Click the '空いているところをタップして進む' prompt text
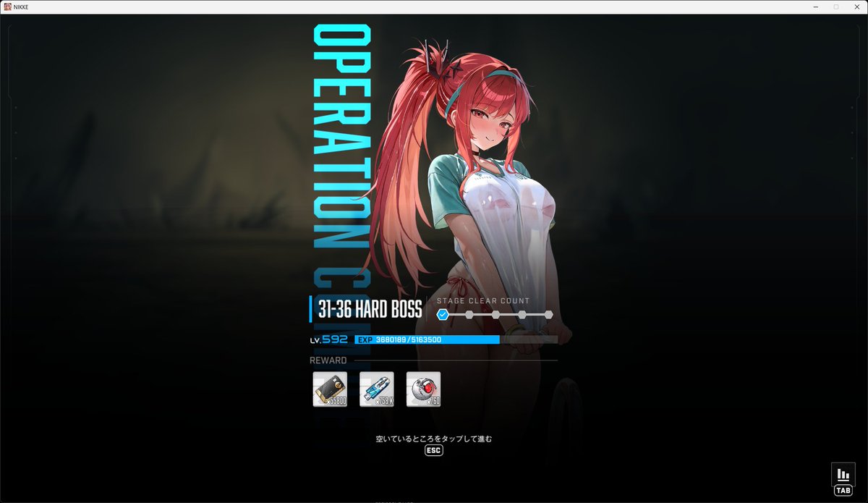Screen dimensions: 868x503 click(x=433, y=439)
